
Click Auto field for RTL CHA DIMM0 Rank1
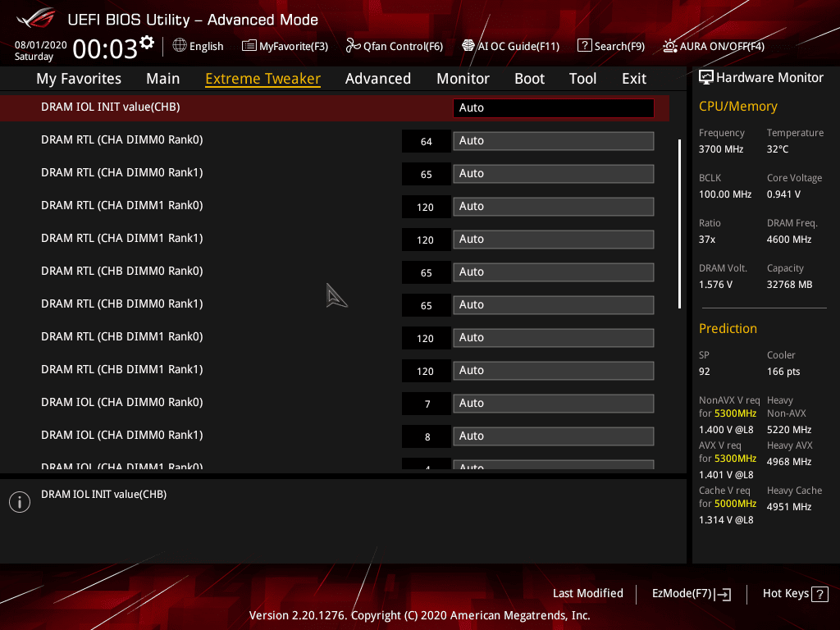pos(554,174)
